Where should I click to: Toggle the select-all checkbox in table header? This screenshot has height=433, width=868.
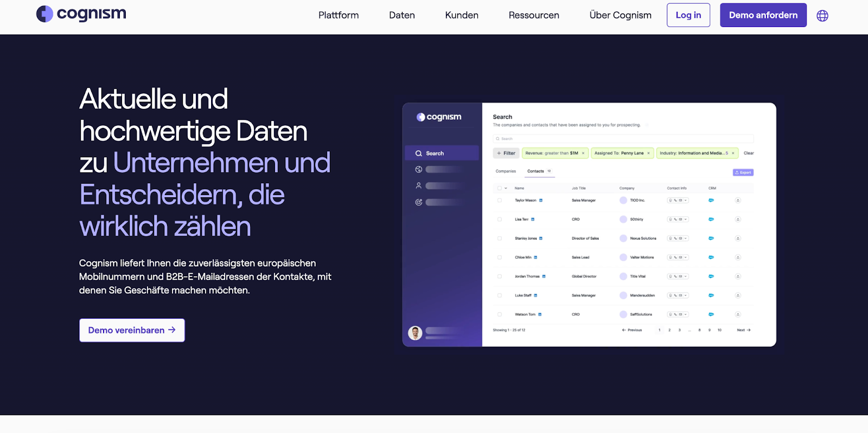[x=500, y=188]
